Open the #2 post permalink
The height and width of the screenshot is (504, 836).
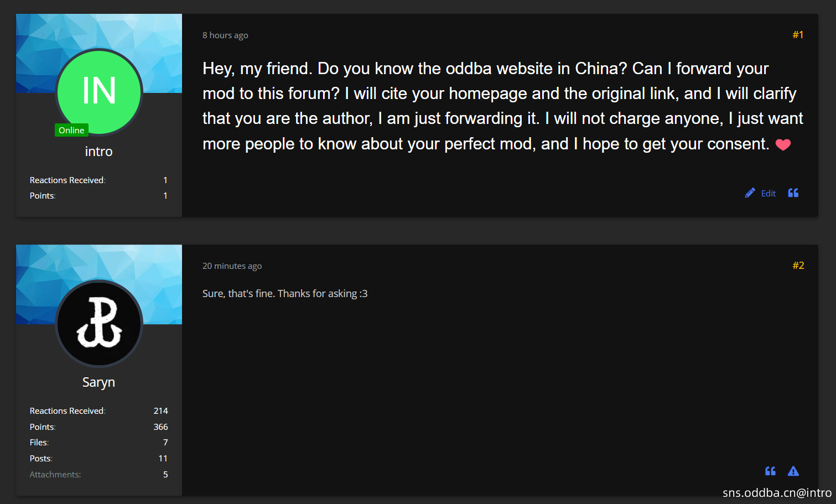tap(798, 266)
